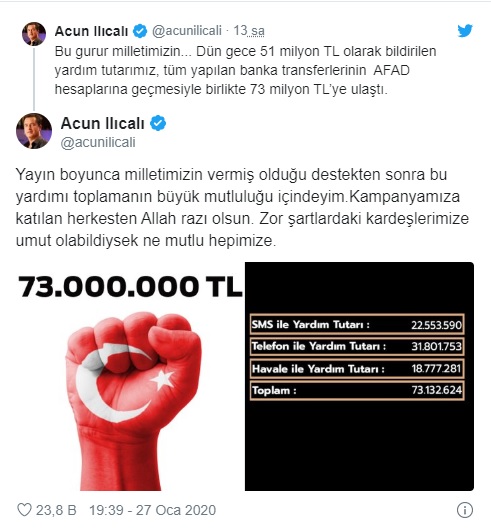Click main tweet text starting 'Yayın boyunca'
The height and width of the screenshot is (530, 491).
coord(242,208)
